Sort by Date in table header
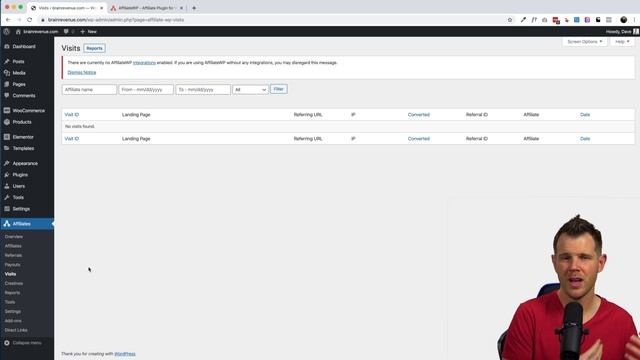Viewport: 640px width, 360px height. click(x=585, y=115)
